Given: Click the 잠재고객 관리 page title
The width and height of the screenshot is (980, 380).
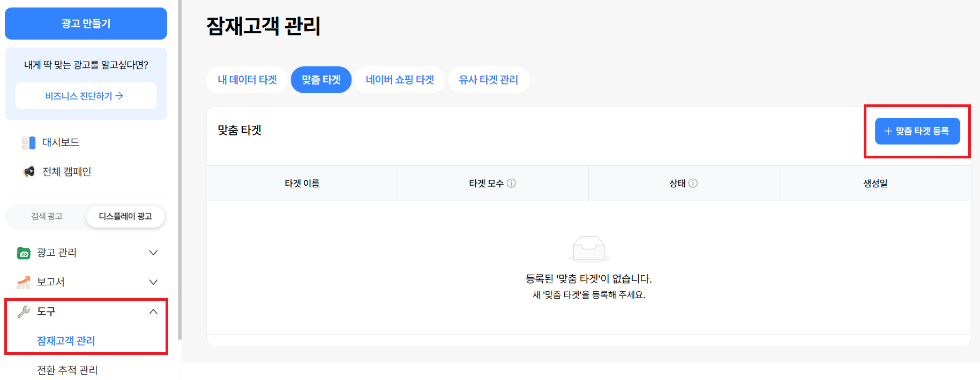Looking at the screenshot, I should [x=264, y=26].
